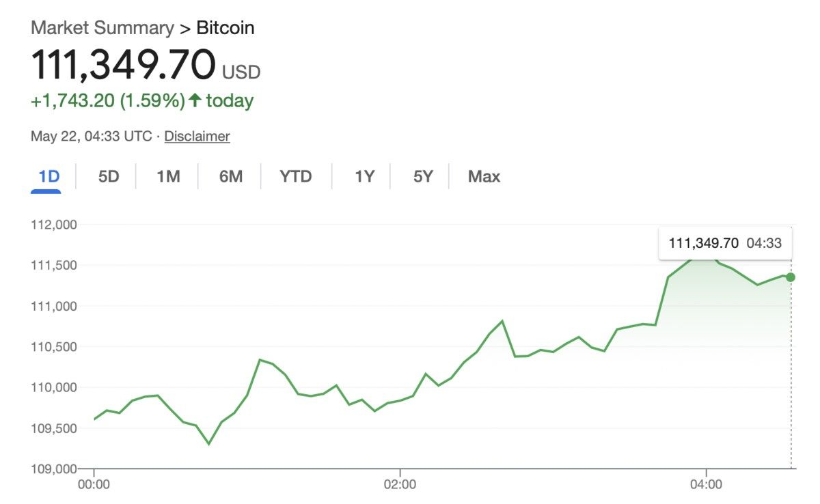Click the green up arrow icon

tap(195, 101)
